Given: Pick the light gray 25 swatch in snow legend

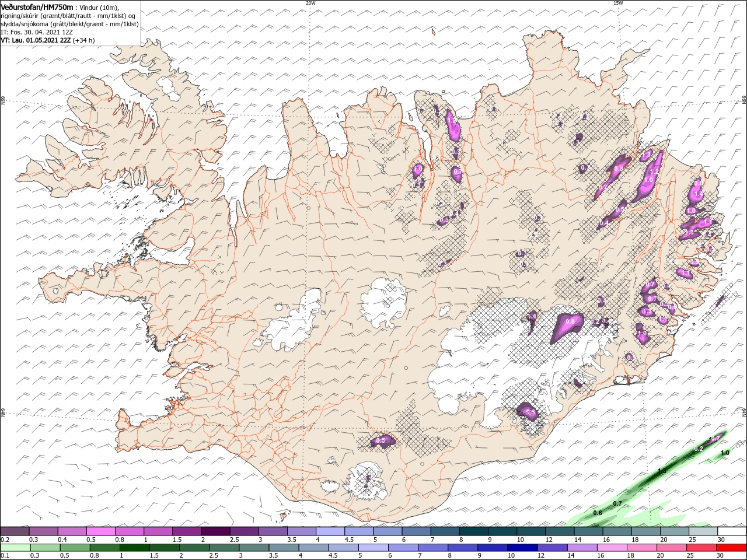Looking at the screenshot, I should (704, 531).
